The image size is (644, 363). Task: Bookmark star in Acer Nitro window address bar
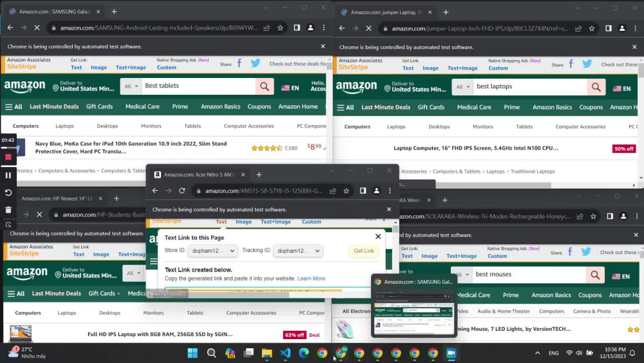click(346, 191)
